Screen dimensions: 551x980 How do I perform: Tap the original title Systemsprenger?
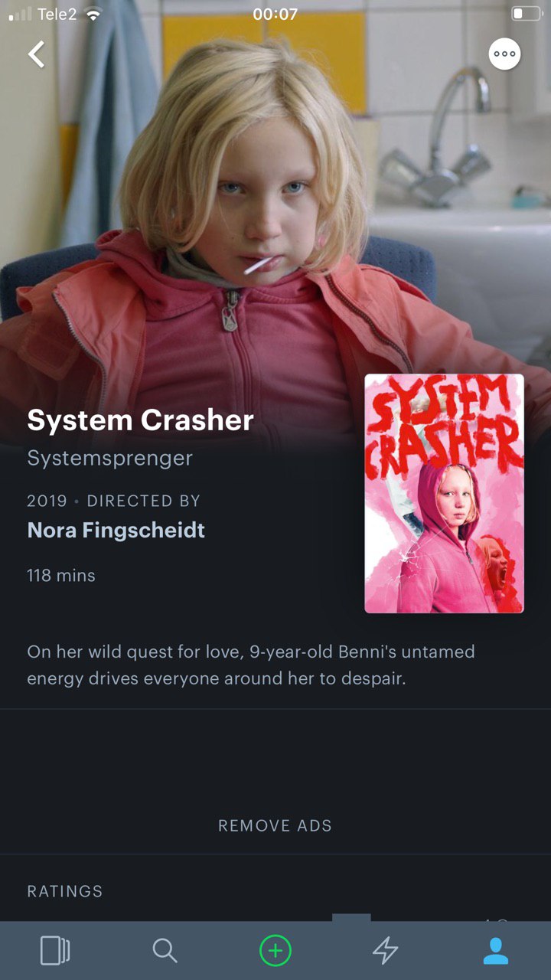pyautogui.click(x=109, y=459)
